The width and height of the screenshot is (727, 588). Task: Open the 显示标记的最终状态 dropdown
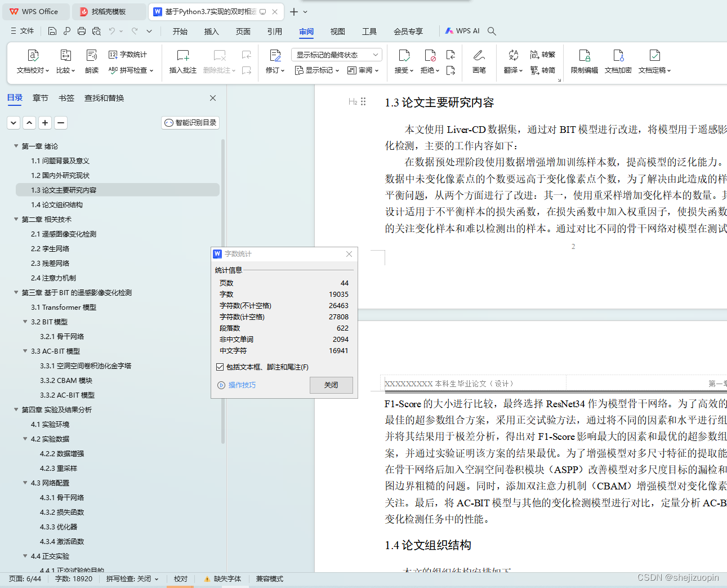click(x=336, y=54)
